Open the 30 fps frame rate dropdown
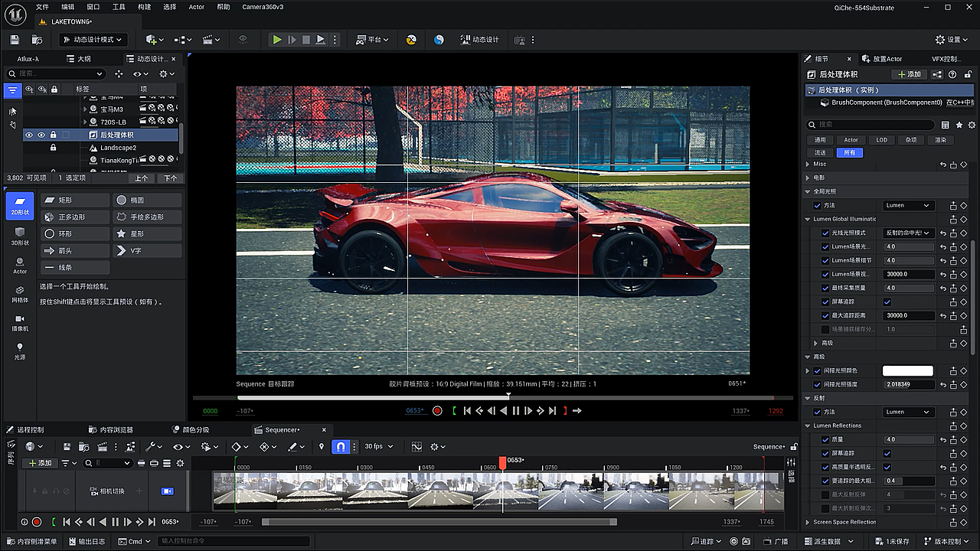The image size is (980, 551). pos(377,446)
